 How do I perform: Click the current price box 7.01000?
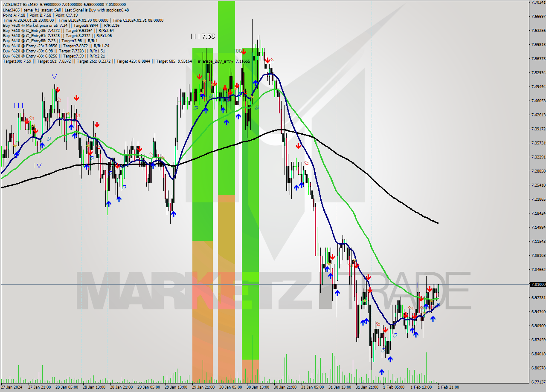[537, 284]
